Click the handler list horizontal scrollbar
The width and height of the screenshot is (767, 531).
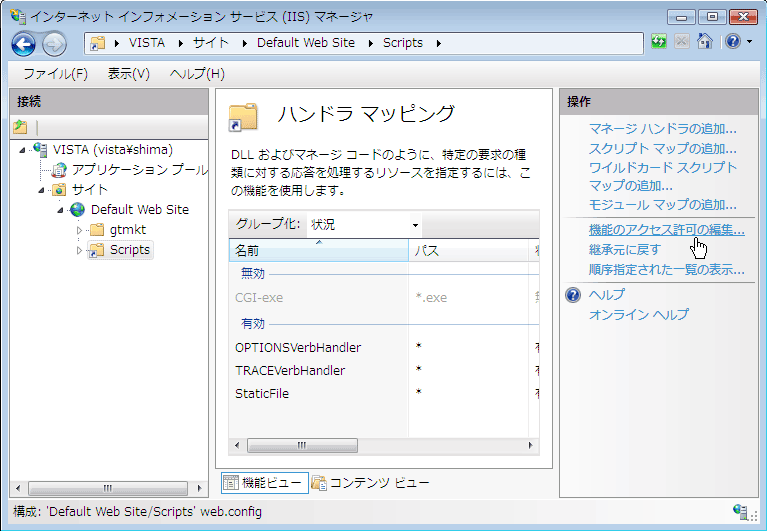point(380,445)
